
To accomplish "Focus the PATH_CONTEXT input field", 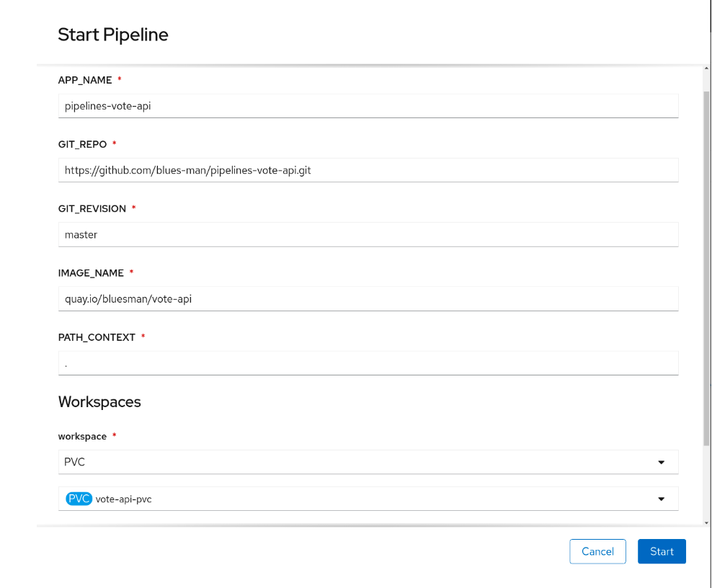I will coord(368,363).
